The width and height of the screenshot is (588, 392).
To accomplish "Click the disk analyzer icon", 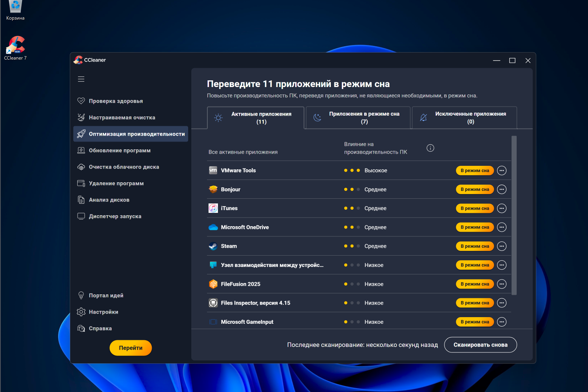I will coord(81,200).
